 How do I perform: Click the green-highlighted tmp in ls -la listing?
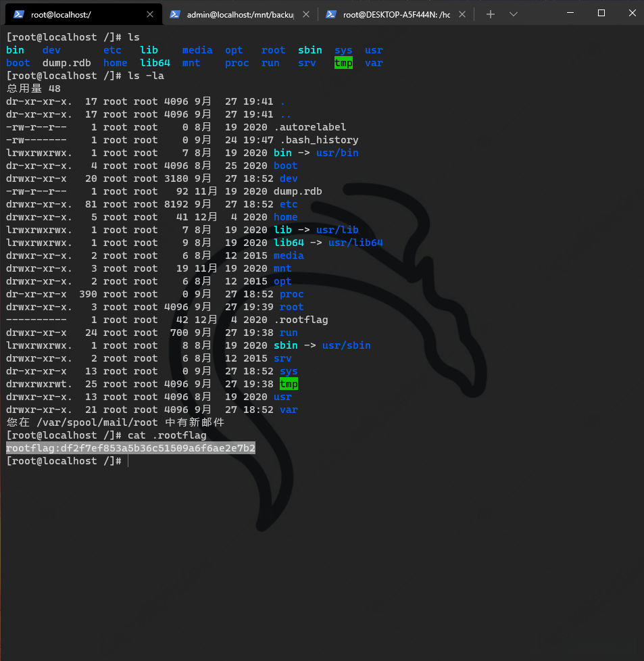pyautogui.click(x=289, y=384)
